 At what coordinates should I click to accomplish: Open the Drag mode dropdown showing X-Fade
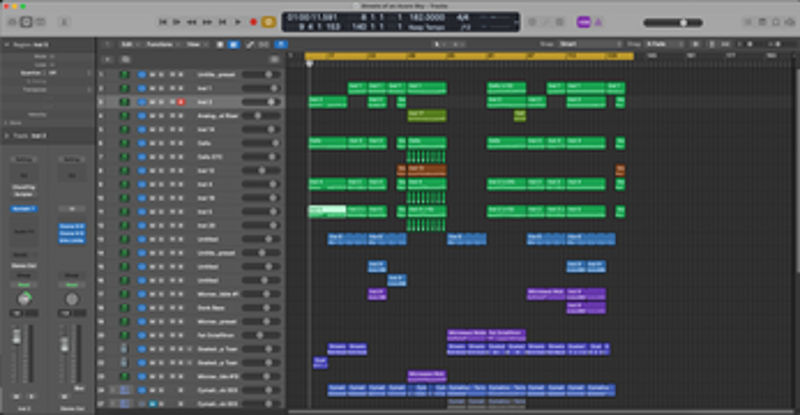(x=664, y=44)
